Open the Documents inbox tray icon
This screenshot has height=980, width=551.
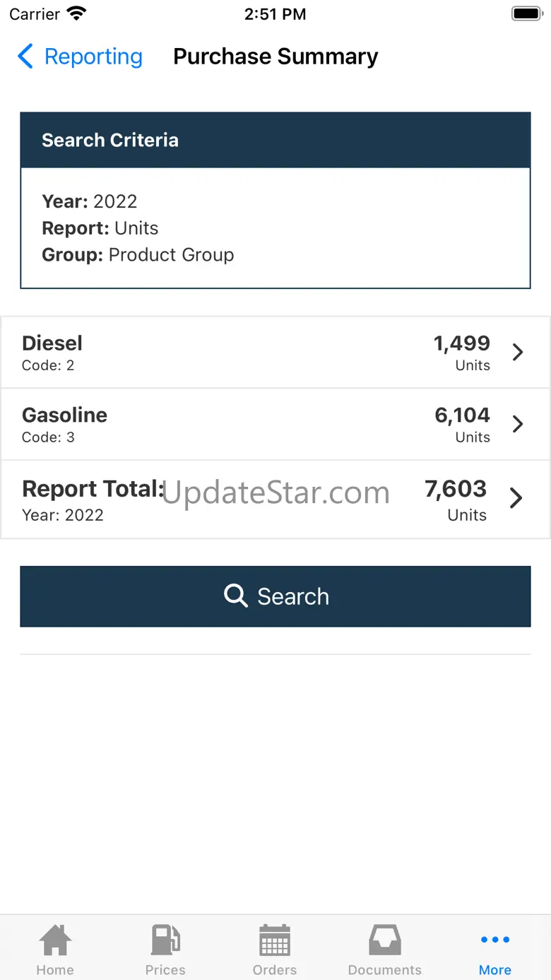click(385, 940)
